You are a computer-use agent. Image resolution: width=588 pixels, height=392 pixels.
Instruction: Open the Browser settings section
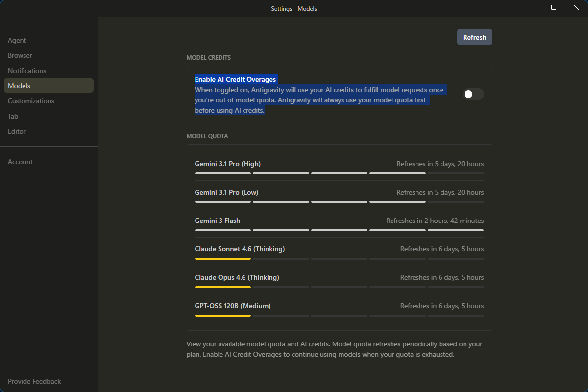pyautogui.click(x=20, y=55)
